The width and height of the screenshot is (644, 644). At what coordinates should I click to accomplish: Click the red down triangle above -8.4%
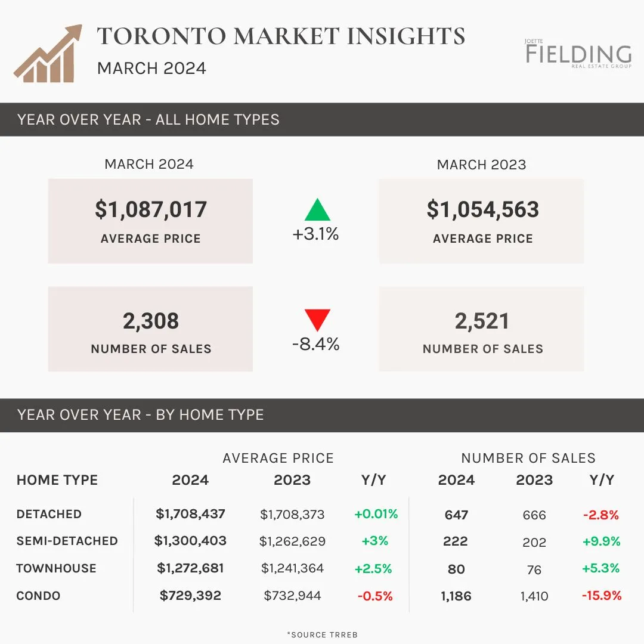tap(317, 320)
